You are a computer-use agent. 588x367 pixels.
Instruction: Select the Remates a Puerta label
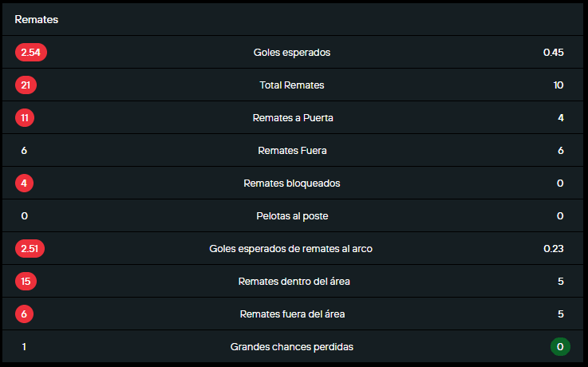click(292, 118)
